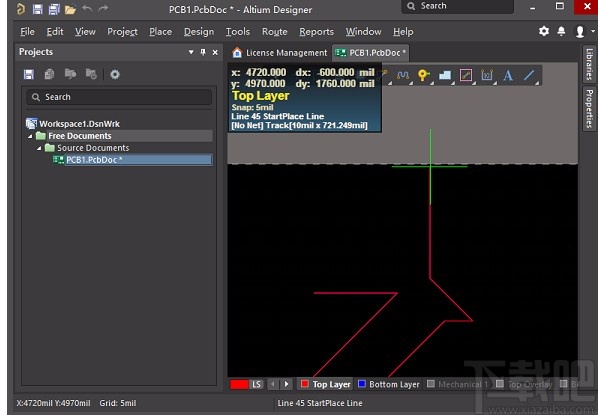Open the Window menu
This screenshot has width=598, height=415.
[363, 32]
